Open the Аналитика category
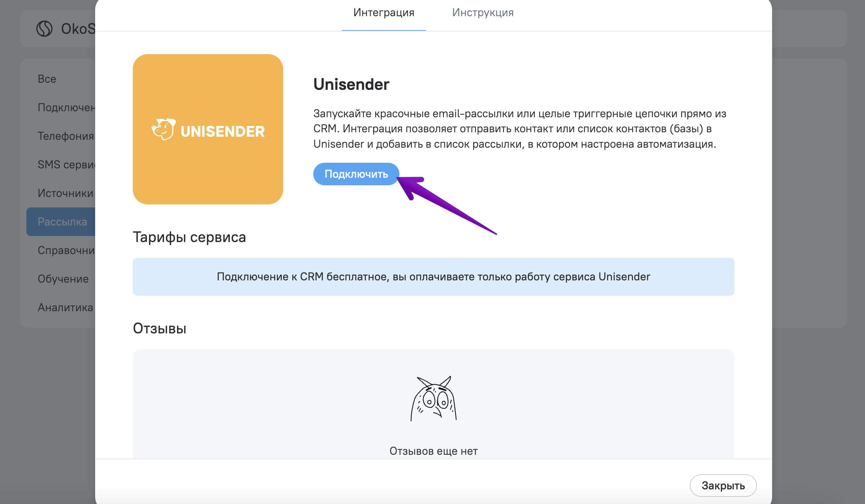The height and width of the screenshot is (504, 865). [65, 307]
